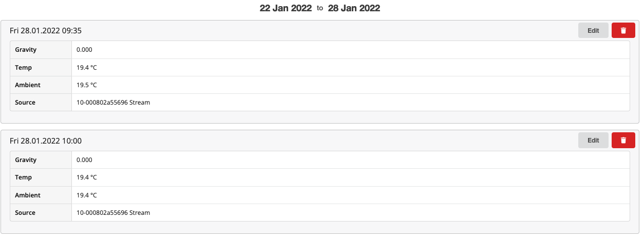Viewport: 644px width, 241px height.
Task: Select the Ambient 19.4 °C value in 10:00 entry
Action: (87, 195)
